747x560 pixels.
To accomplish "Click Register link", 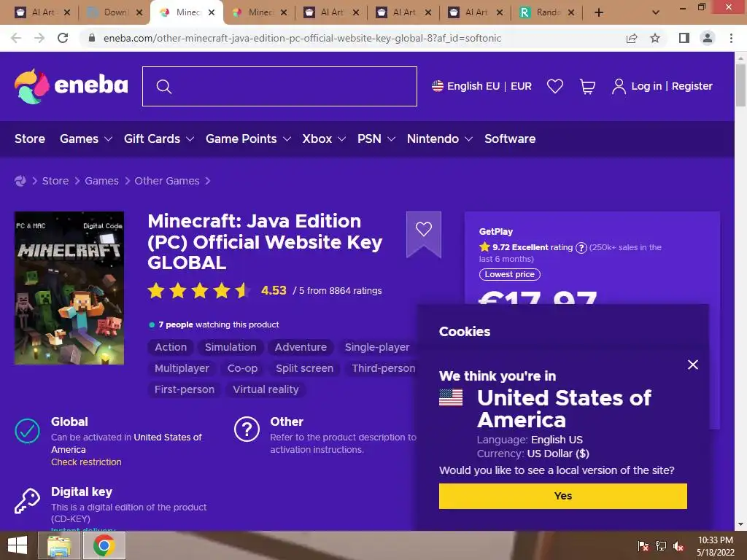I will 692,86.
